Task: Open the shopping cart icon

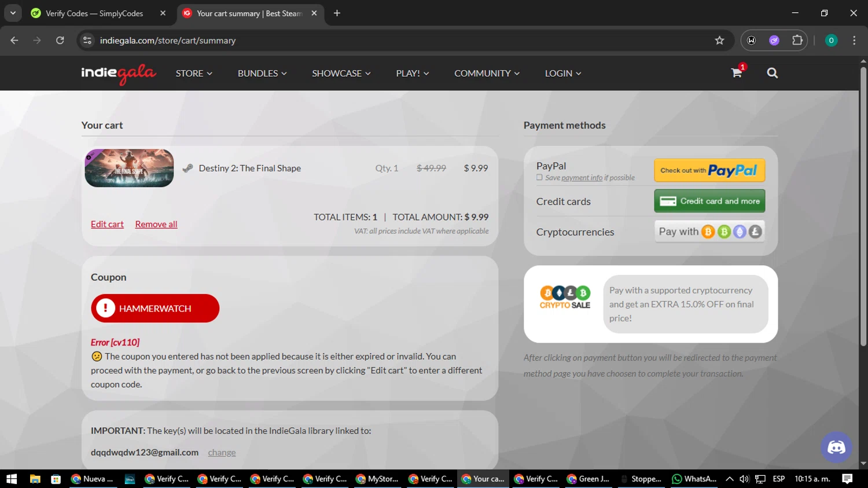Action: (737, 72)
